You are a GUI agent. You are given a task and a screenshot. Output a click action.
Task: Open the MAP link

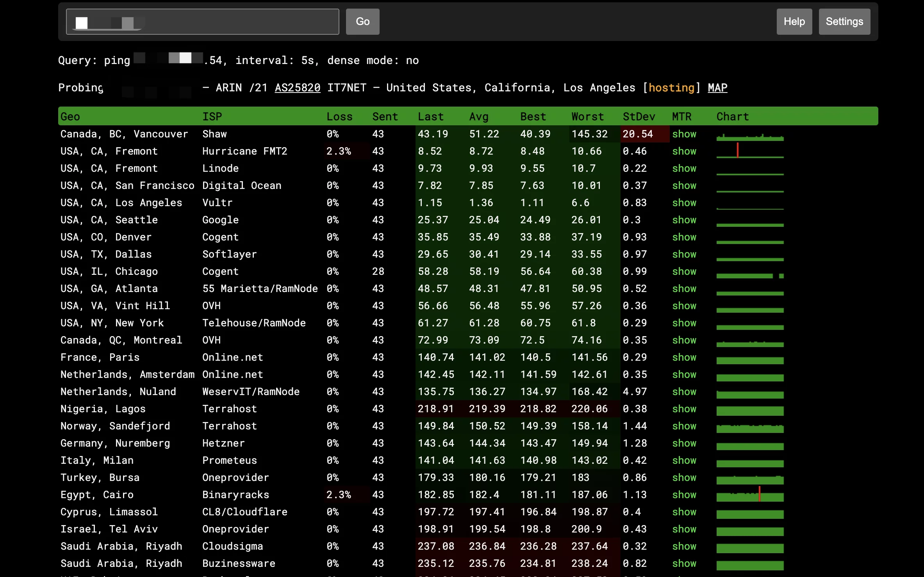click(717, 88)
